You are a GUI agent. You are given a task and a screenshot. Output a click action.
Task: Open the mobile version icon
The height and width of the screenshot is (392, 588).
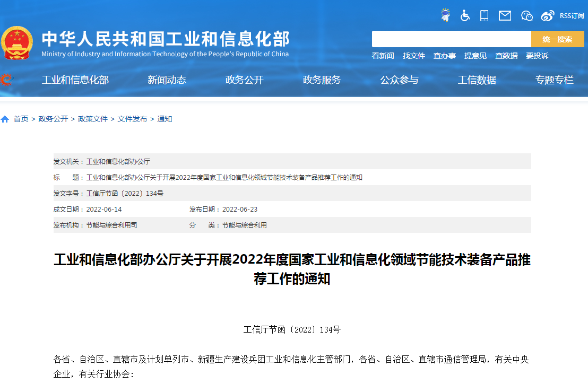(x=484, y=15)
